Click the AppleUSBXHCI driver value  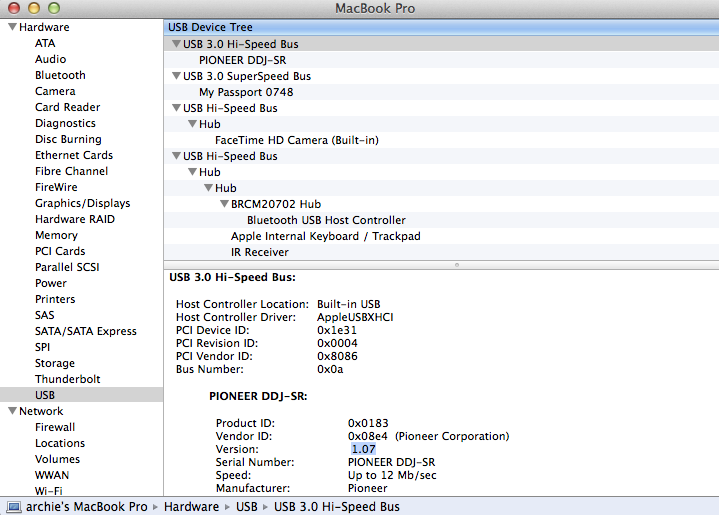355,317
